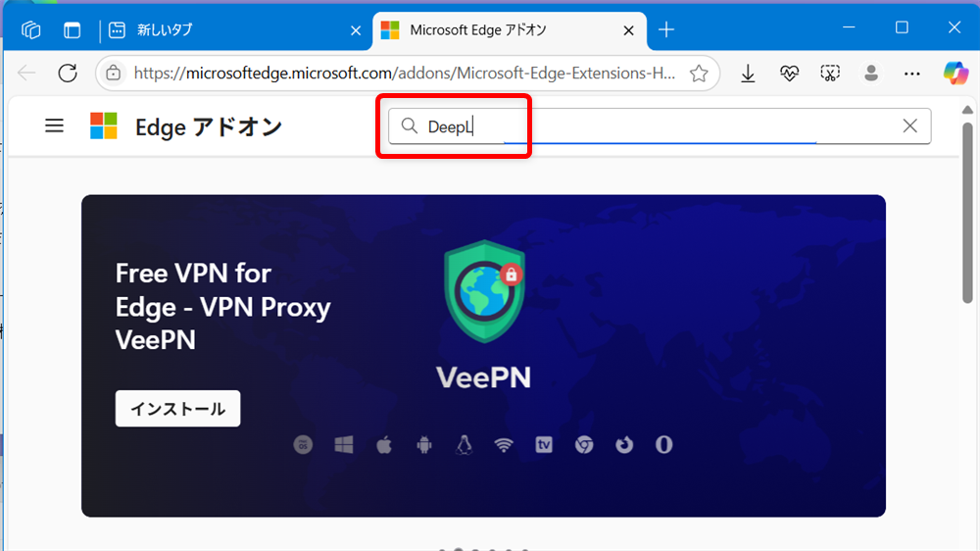Click the screenshot capture toolbar icon
Viewport: 980px width, 551px height.
(x=830, y=74)
